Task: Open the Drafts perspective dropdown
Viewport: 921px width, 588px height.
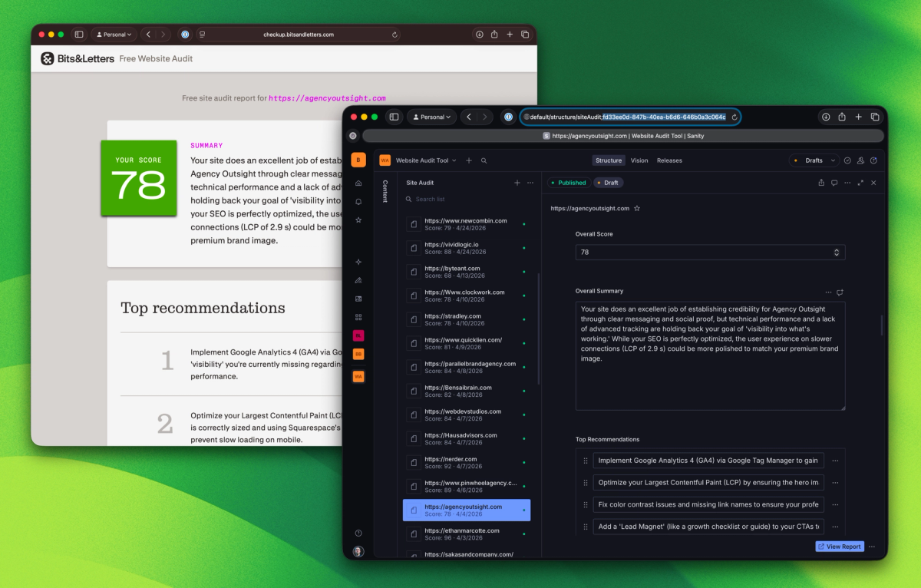Action: [x=814, y=160]
